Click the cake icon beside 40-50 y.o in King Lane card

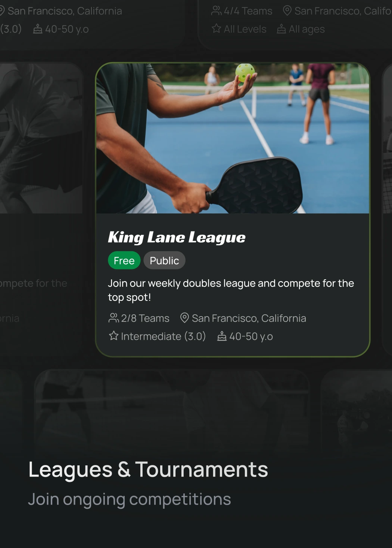tap(222, 336)
